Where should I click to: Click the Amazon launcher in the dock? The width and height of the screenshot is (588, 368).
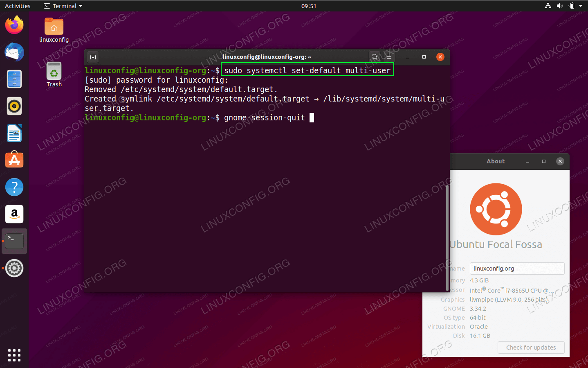click(x=14, y=214)
